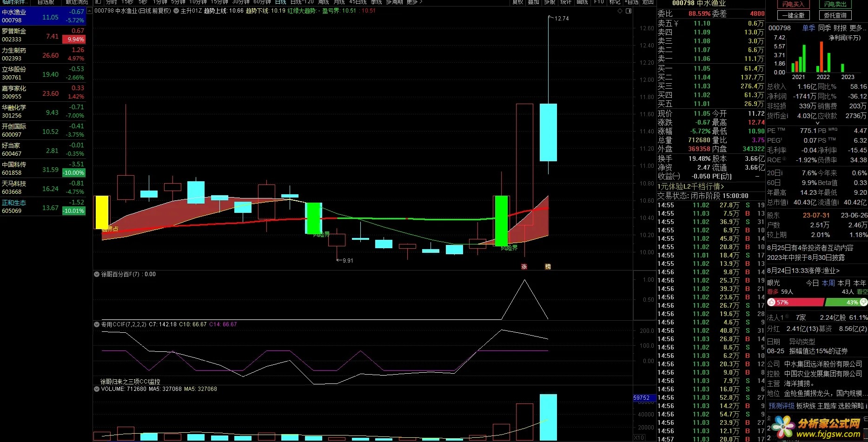Collapse the 徐哥百分百F indicator panel arrow

click(97, 274)
